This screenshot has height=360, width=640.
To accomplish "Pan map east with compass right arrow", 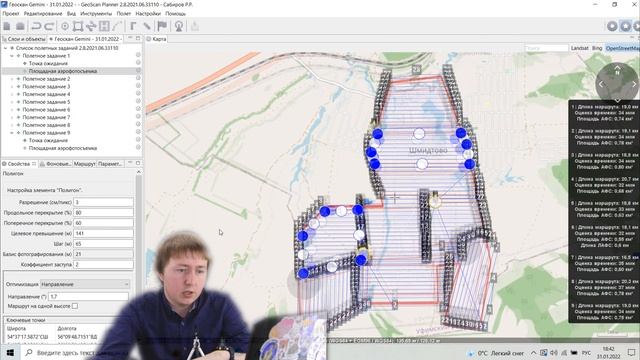I will (x=634, y=84).
